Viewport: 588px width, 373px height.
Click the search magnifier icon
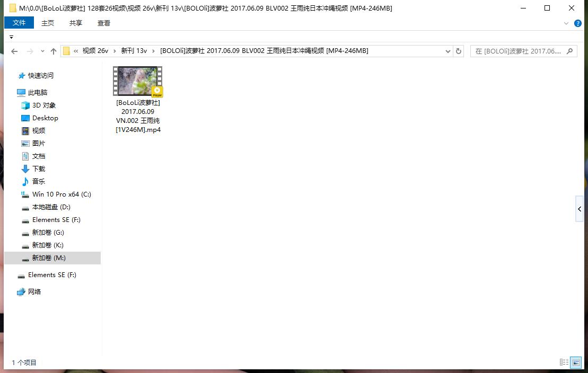[570, 51]
